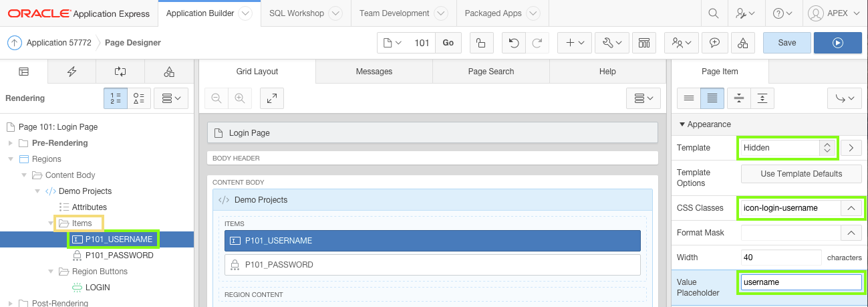Click the Undo icon in toolbar

513,43
